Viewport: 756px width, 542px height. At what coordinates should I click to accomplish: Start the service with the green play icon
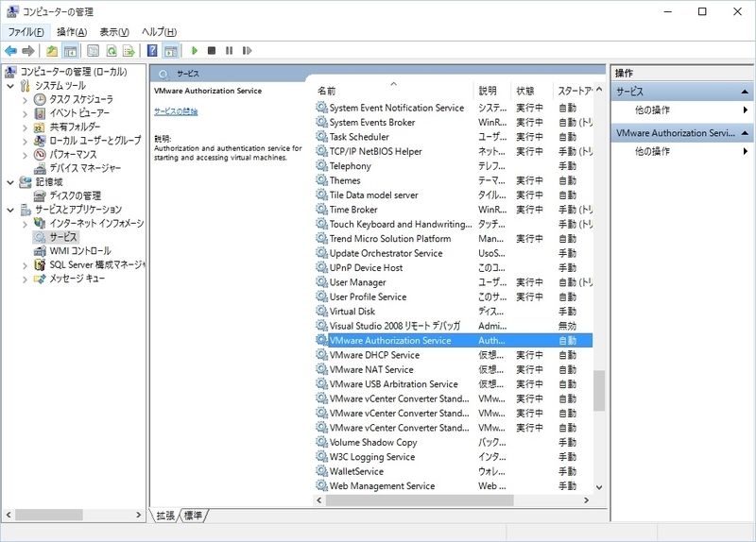(195, 51)
